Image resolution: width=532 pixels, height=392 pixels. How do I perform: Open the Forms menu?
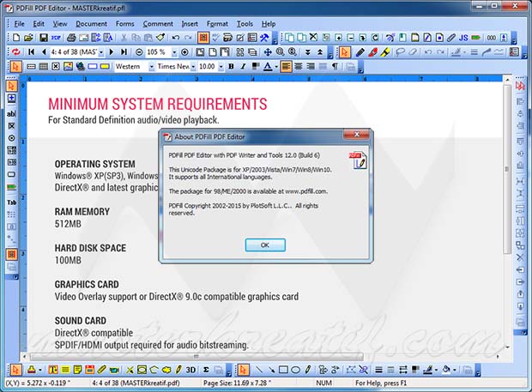tap(125, 24)
